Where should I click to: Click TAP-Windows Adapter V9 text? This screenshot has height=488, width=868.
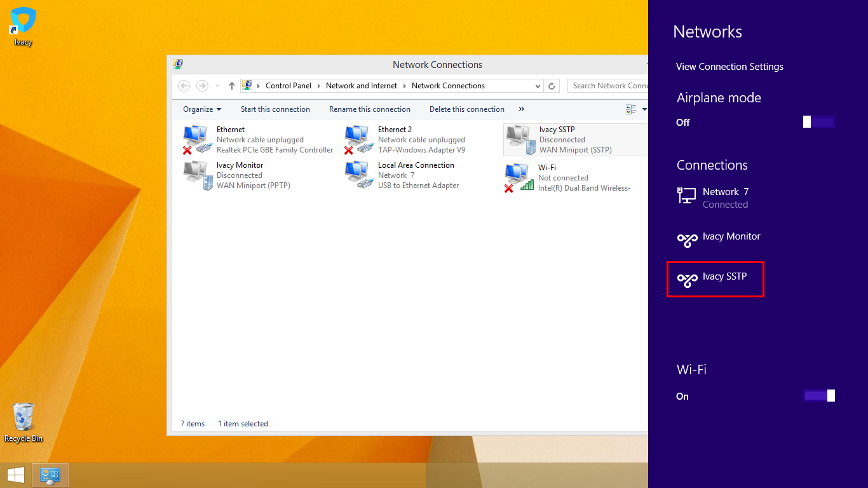[x=421, y=150]
